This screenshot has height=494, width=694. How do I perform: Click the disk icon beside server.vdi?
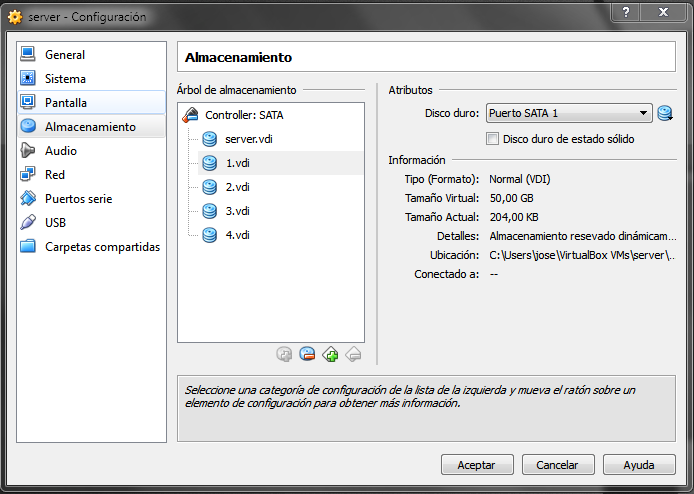pyautogui.click(x=209, y=139)
